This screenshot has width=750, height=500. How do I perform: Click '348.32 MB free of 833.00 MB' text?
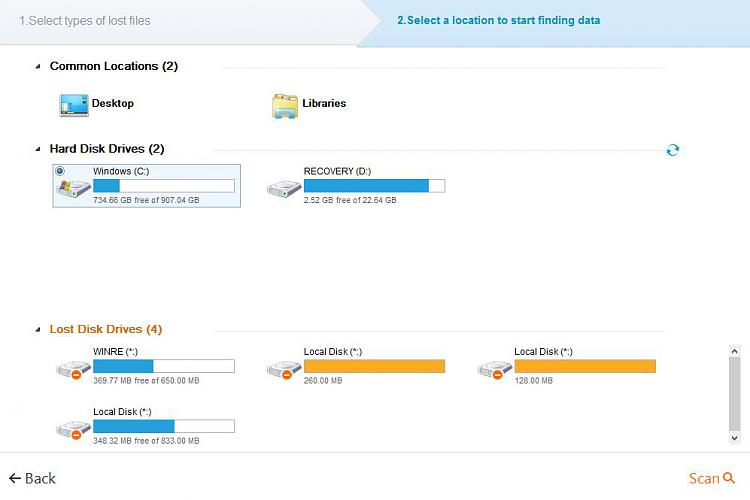[146, 441]
